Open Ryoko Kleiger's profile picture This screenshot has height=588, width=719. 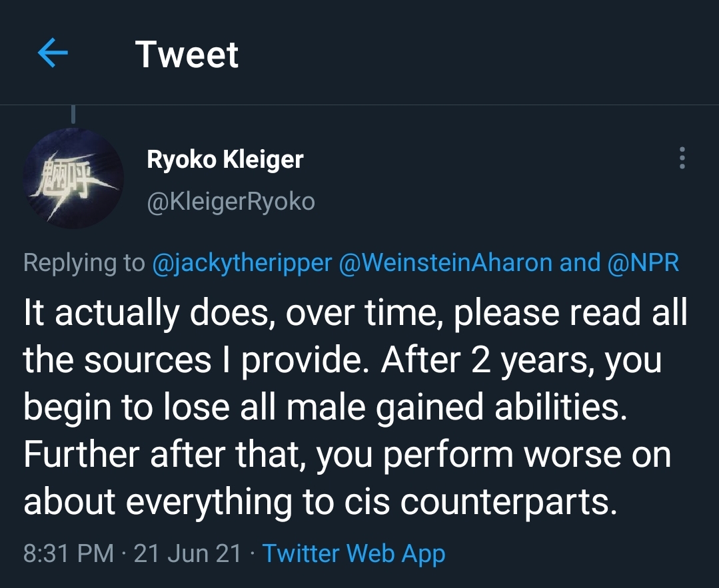coord(73,178)
